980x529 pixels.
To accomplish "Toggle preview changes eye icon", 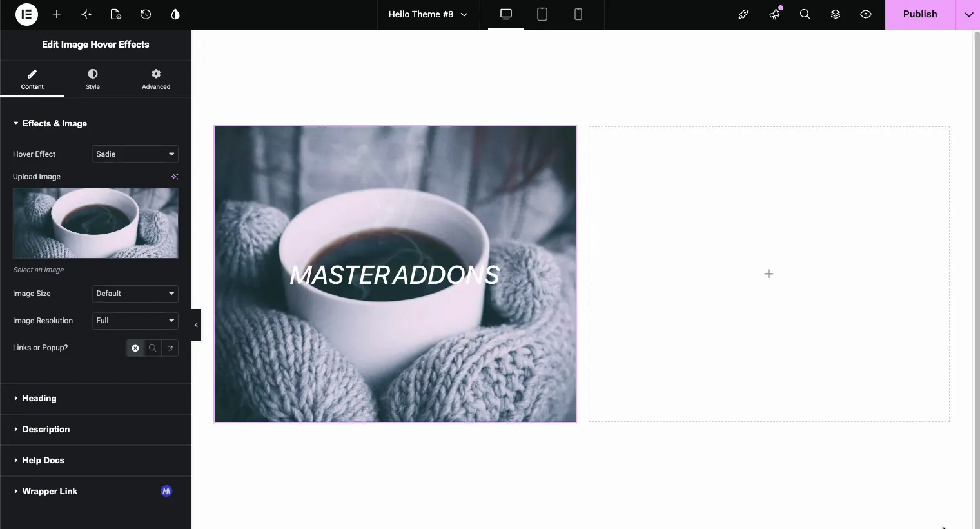I will [866, 14].
